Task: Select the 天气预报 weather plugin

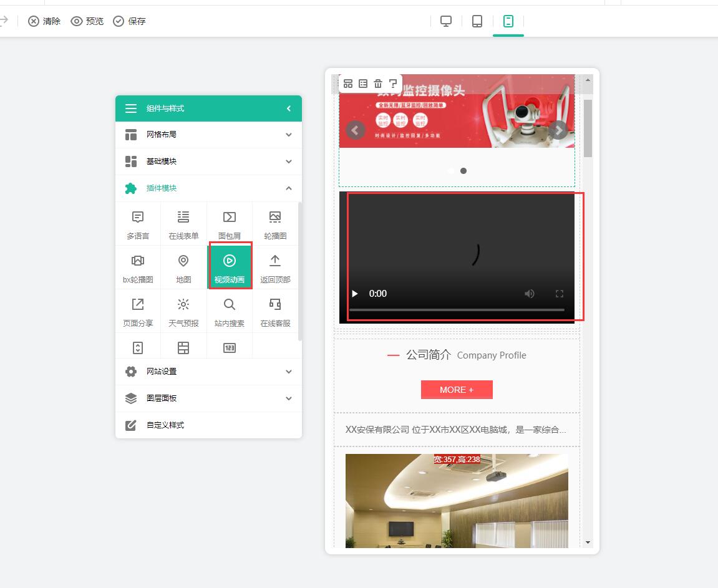Action: [x=183, y=311]
